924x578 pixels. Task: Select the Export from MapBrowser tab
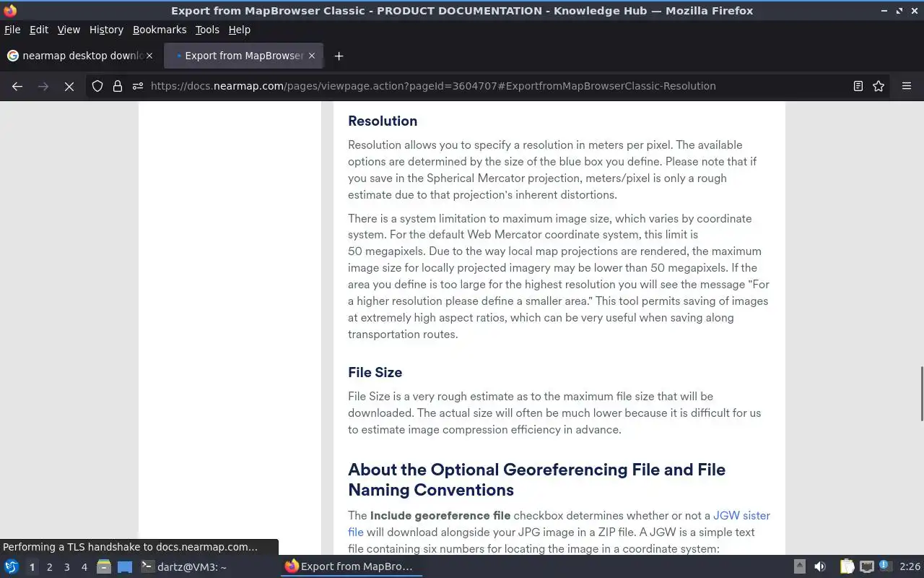(244, 56)
